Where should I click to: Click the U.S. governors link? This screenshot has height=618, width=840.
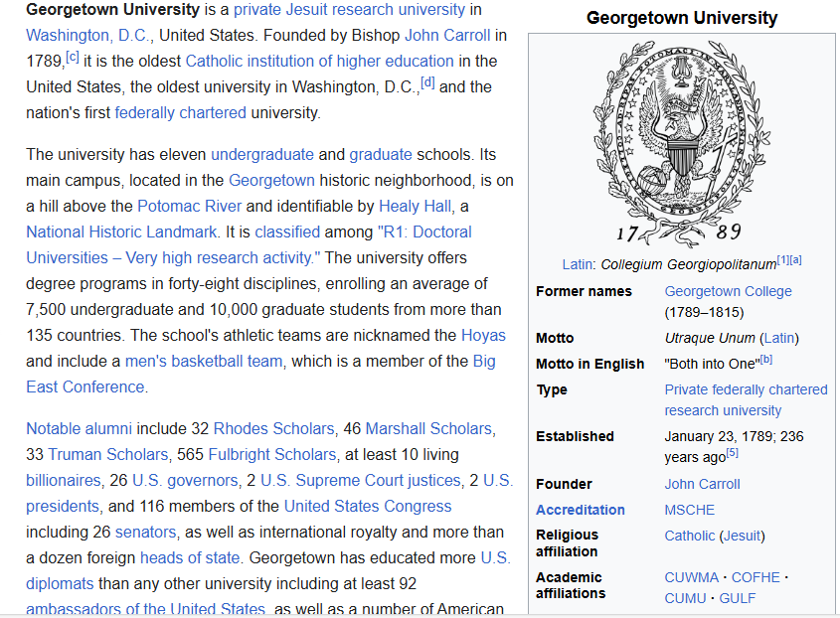[185, 480]
